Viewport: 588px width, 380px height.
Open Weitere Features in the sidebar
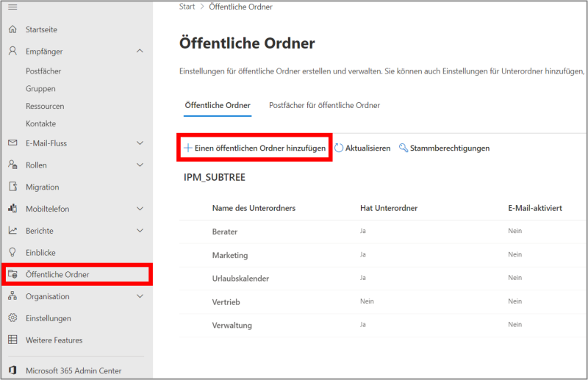[x=54, y=340]
